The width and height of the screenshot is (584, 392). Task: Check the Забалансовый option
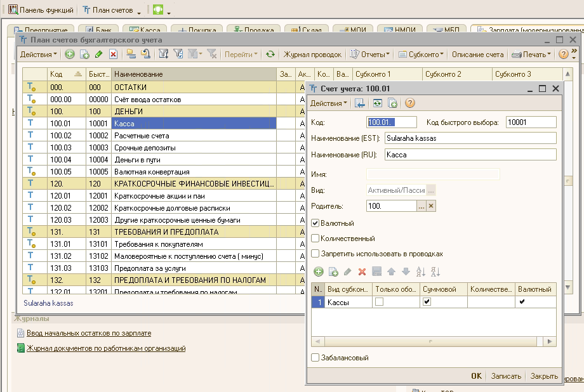tap(315, 358)
